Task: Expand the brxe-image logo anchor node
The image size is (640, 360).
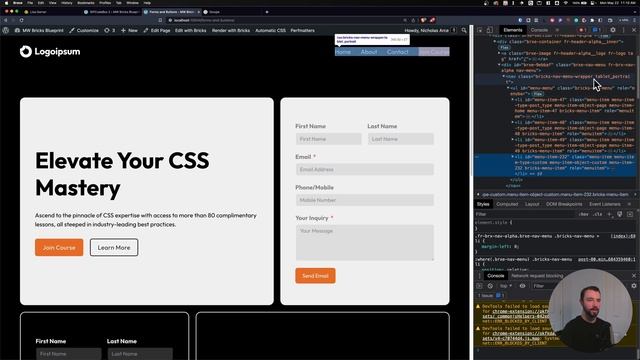Action: 499,53
